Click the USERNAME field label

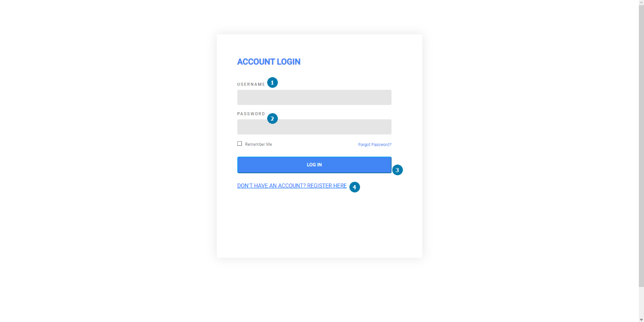click(251, 85)
